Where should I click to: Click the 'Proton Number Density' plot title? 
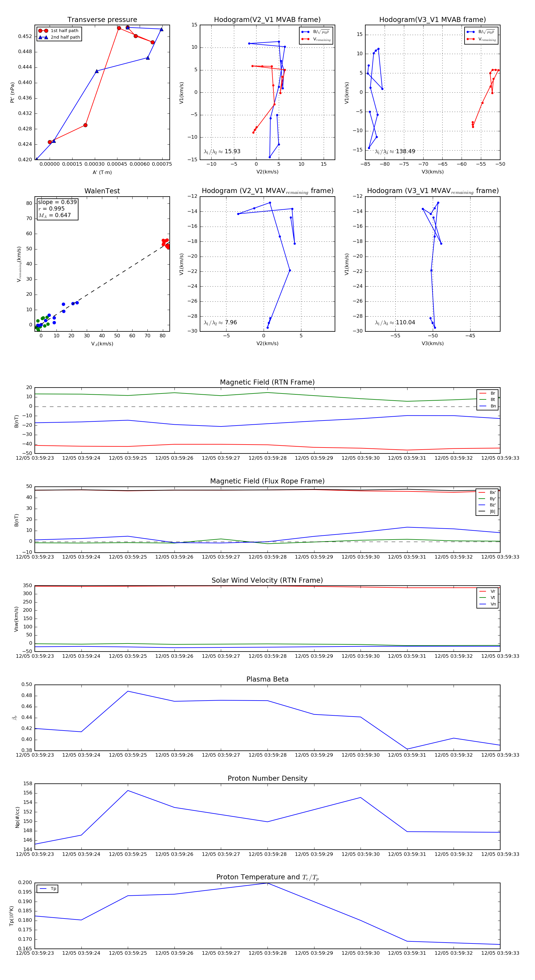[x=267, y=778]
